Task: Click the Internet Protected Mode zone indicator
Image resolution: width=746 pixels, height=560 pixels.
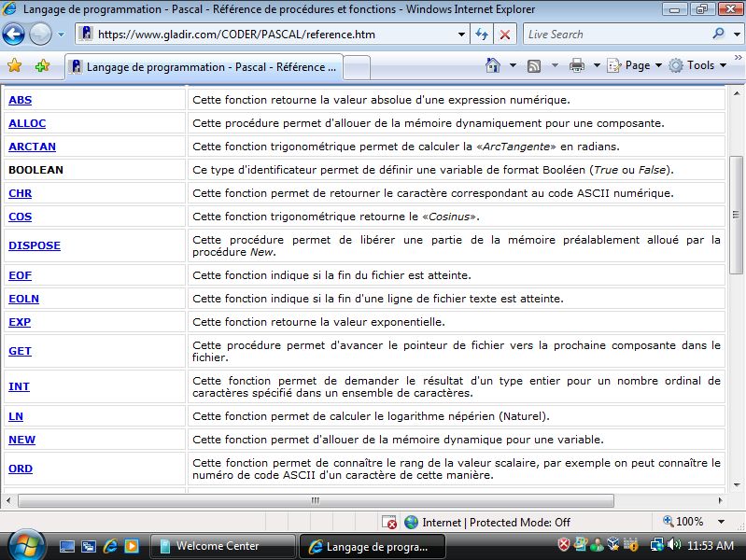Action: click(x=487, y=523)
